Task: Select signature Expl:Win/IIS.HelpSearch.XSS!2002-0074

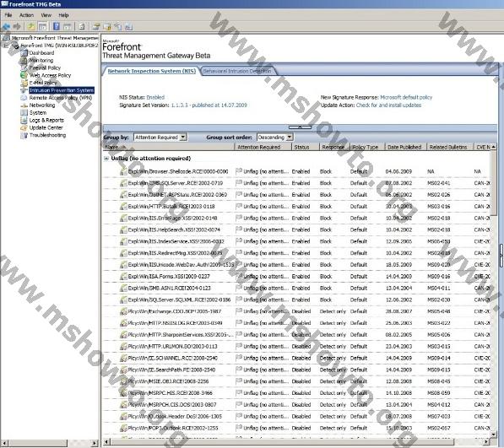Action: pyautogui.click(x=174, y=230)
